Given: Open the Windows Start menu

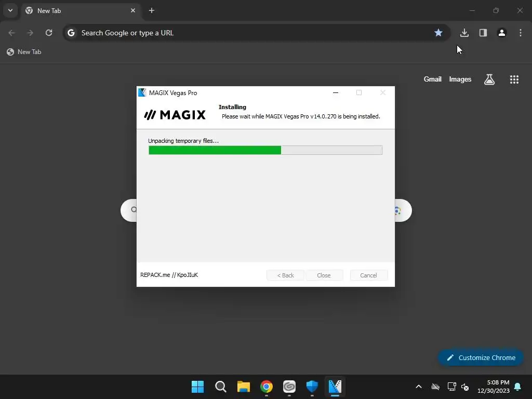Looking at the screenshot, I should 197,387.
